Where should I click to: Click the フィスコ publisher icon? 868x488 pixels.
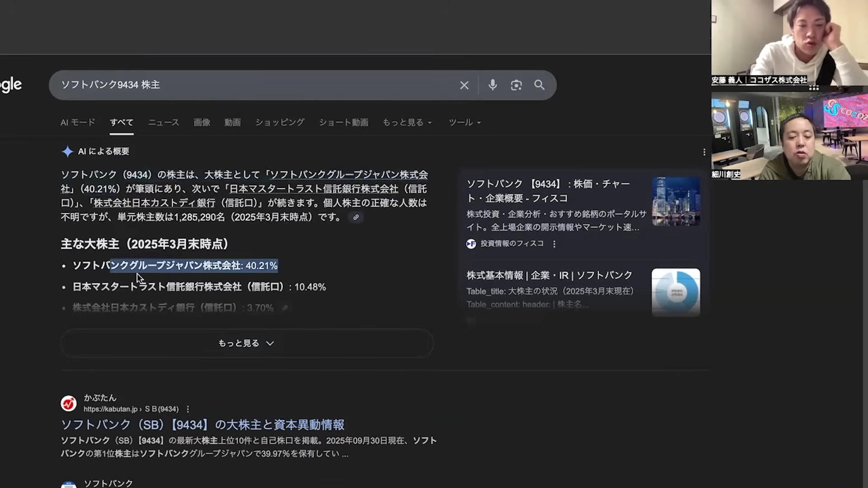471,244
